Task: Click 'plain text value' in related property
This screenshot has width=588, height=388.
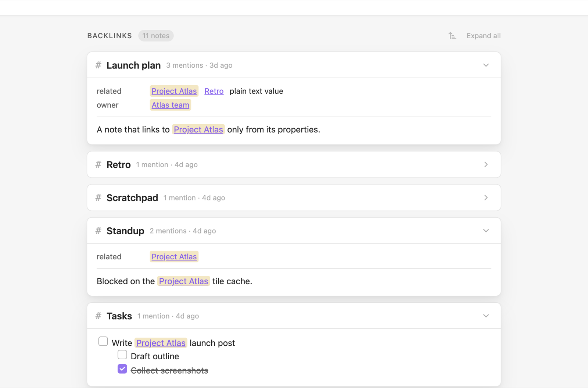Action: coord(256,91)
